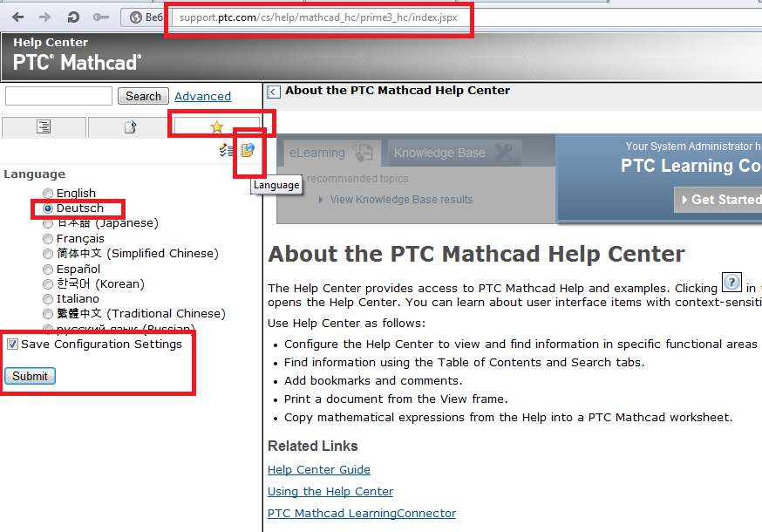Image resolution: width=762 pixels, height=532 pixels.
Task: Open the Language settings icon
Action: (x=248, y=150)
